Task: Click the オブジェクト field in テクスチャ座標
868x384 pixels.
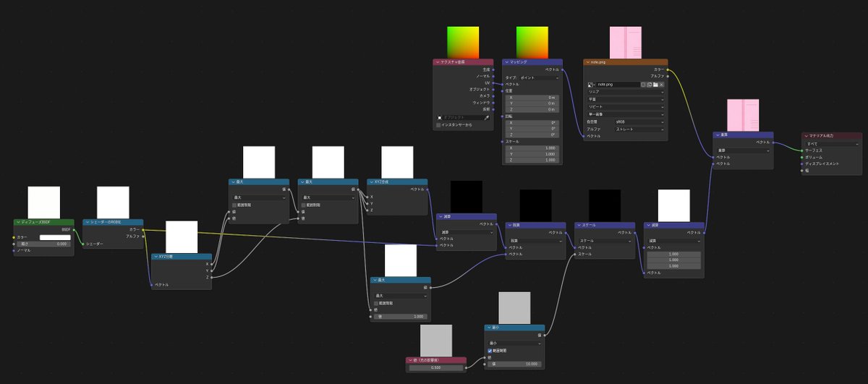Action: 459,117
